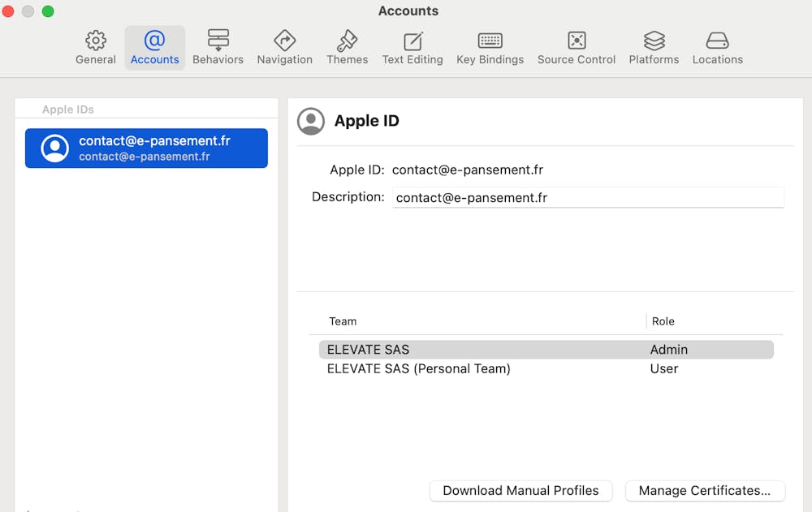
Task: Click the Description text field
Action: tap(588, 198)
